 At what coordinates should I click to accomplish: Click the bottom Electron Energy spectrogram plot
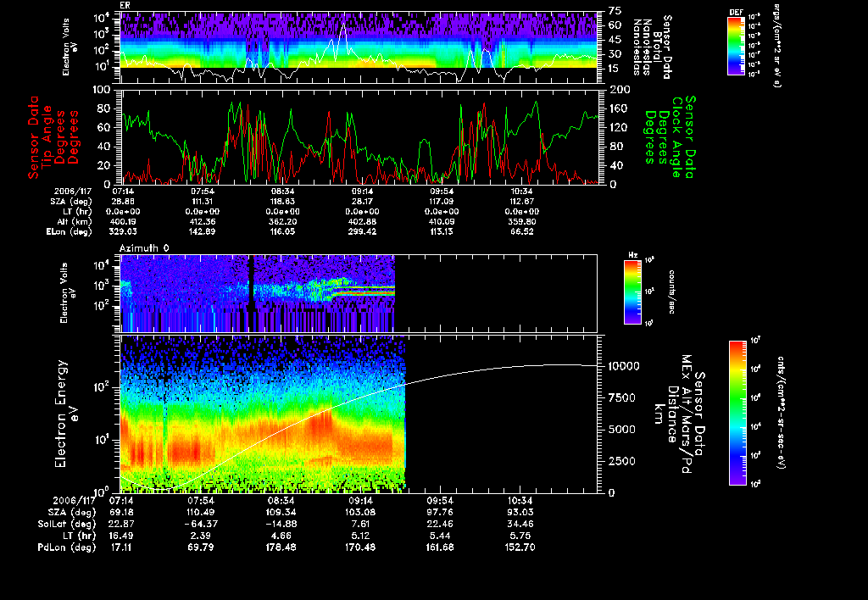coord(359,414)
